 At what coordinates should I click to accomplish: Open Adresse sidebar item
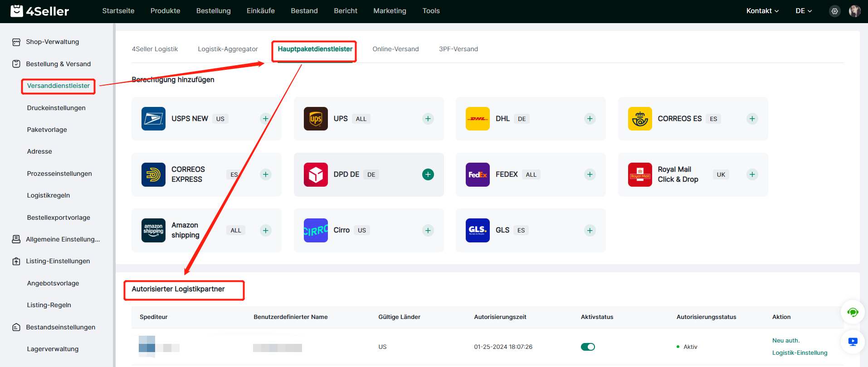point(39,151)
